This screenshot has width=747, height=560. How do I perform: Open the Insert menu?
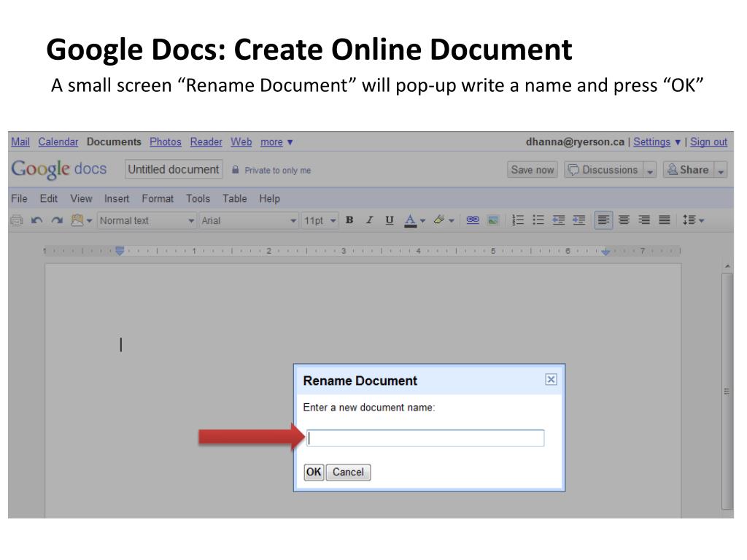(x=117, y=198)
